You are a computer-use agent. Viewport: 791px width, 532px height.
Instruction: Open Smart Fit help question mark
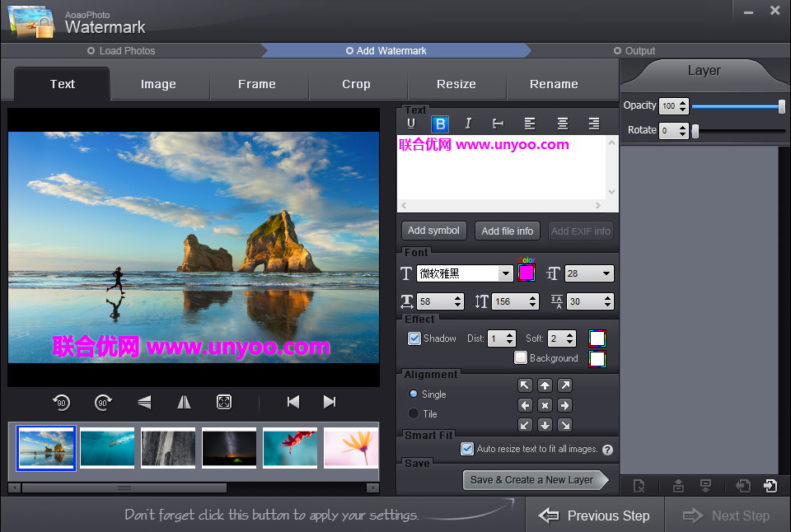click(607, 450)
